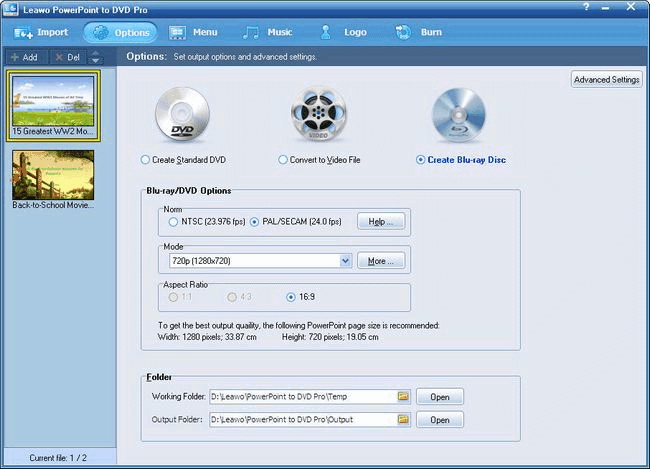Add a new PowerPoint file
This screenshot has width=650, height=469.
(x=24, y=57)
